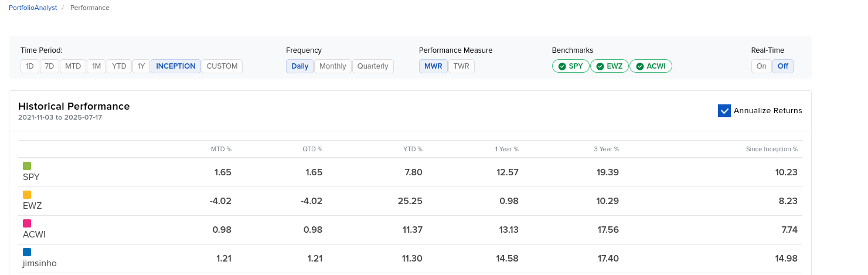Switch performance measure to TWR
868x275 pixels.
point(461,66)
